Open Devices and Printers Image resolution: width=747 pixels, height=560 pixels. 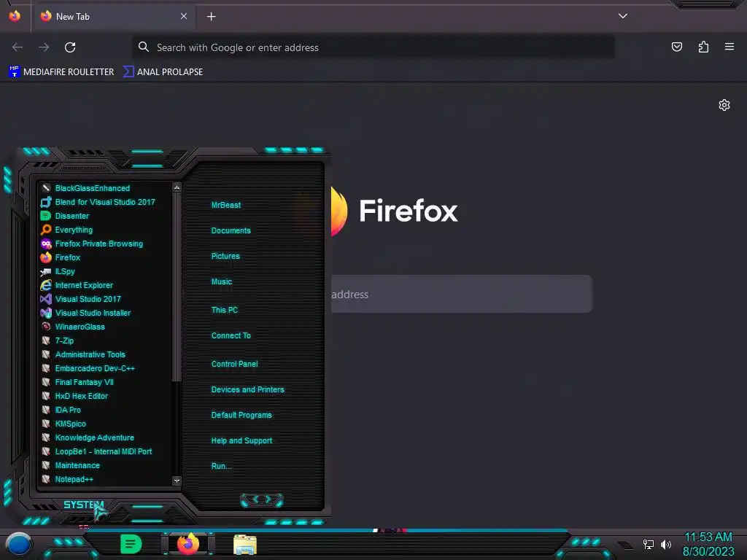click(248, 389)
